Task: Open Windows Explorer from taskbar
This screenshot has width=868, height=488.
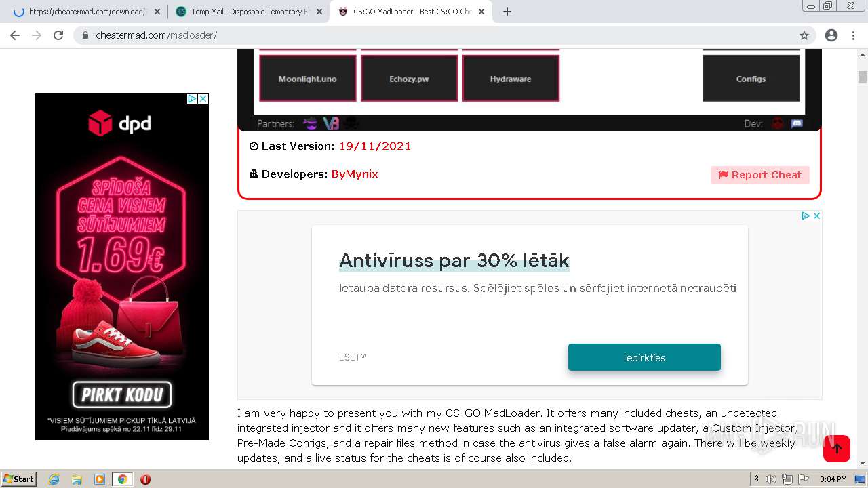Action: [77, 479]
